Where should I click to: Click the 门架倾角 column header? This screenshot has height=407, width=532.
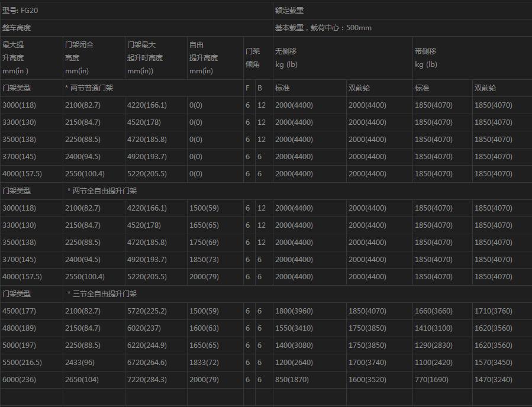coord(253,58)
